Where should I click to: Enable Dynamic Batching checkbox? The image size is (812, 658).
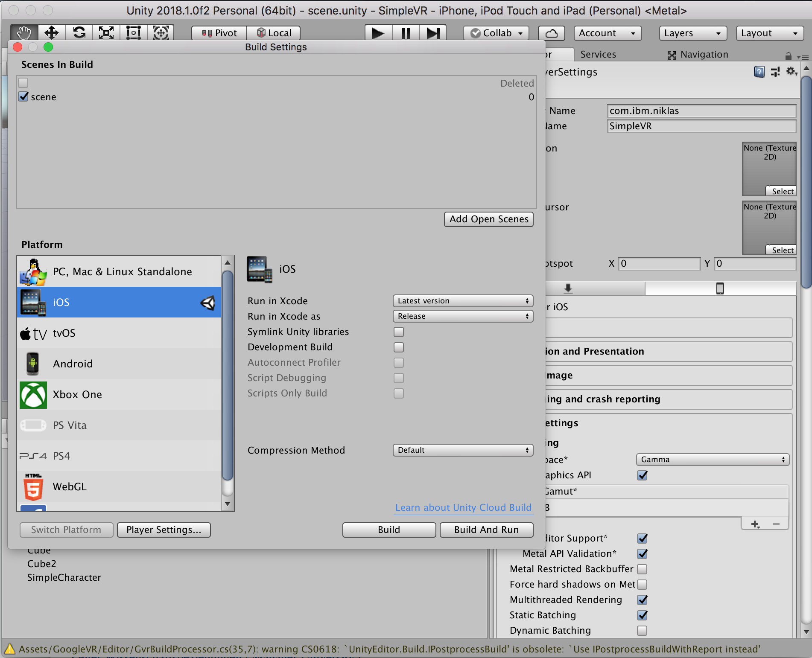(x=642, y=630)
